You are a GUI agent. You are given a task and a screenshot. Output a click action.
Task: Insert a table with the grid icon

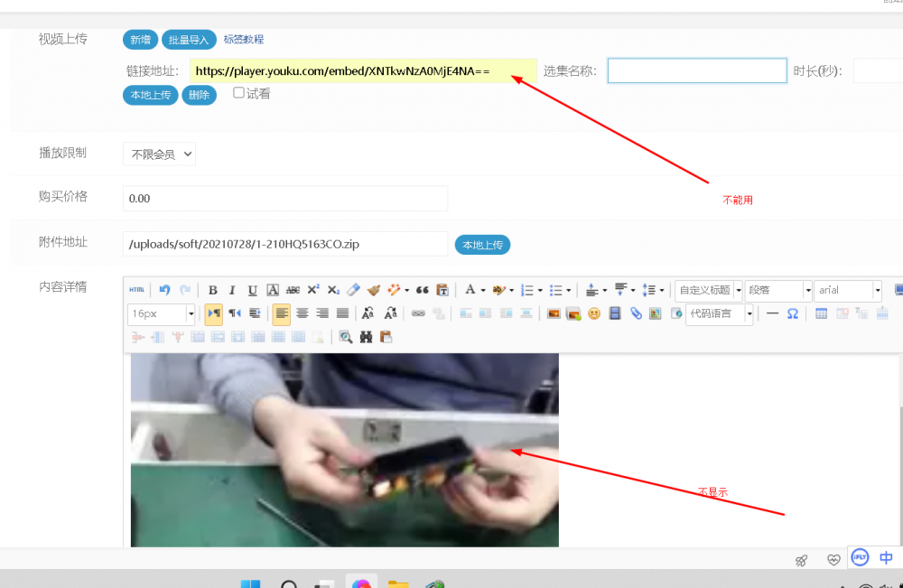821,313
